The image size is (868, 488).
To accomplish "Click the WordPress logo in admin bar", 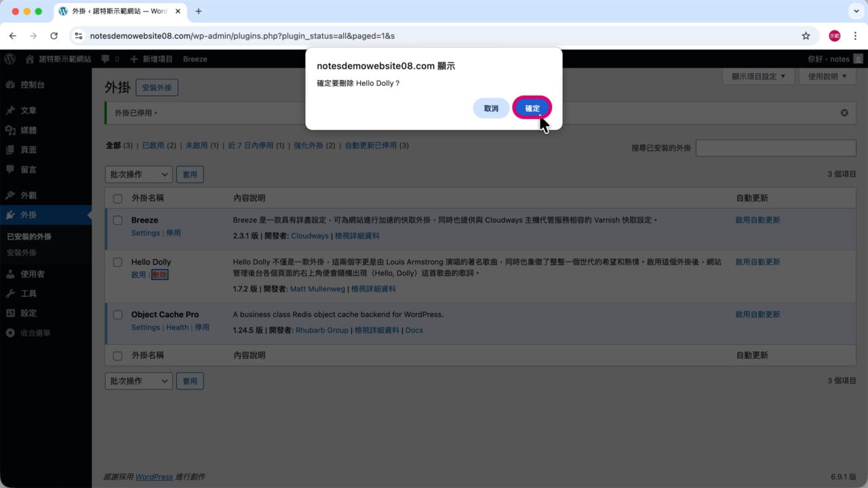I will [9, 59].
